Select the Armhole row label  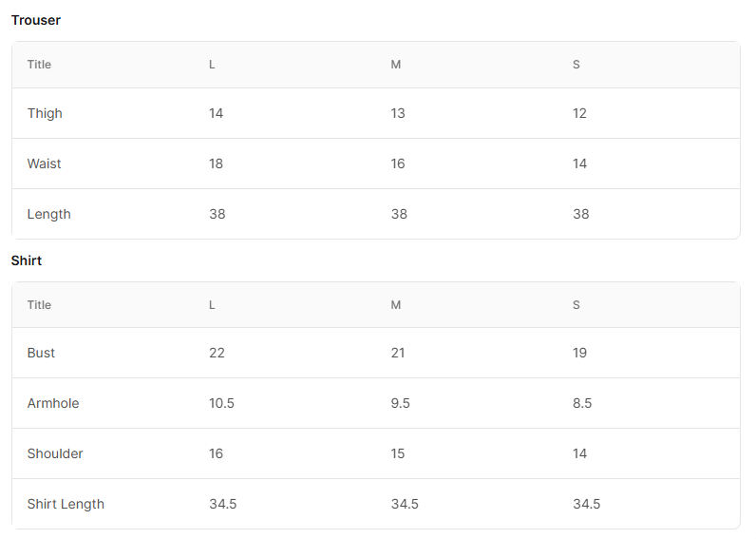[x=53, y=403]
